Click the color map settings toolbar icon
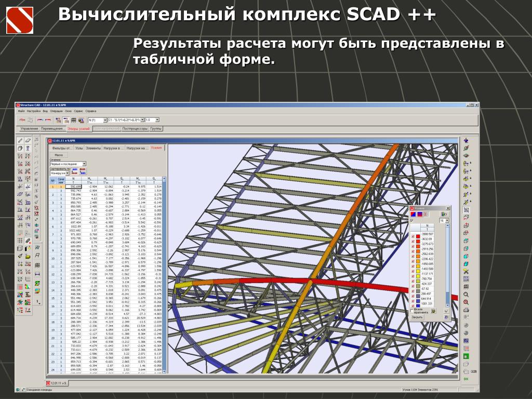 click(x=82, y=120)
